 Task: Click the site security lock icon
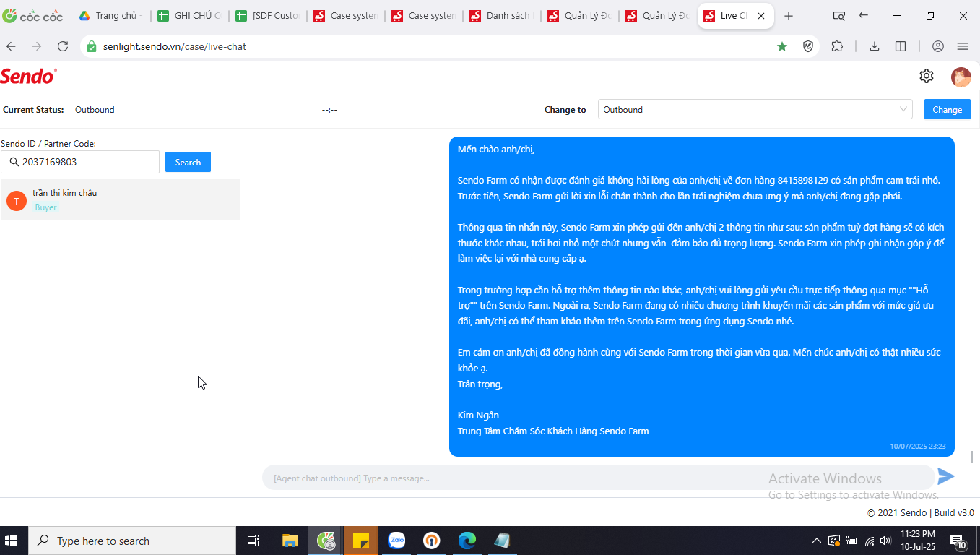pos(91,46)
